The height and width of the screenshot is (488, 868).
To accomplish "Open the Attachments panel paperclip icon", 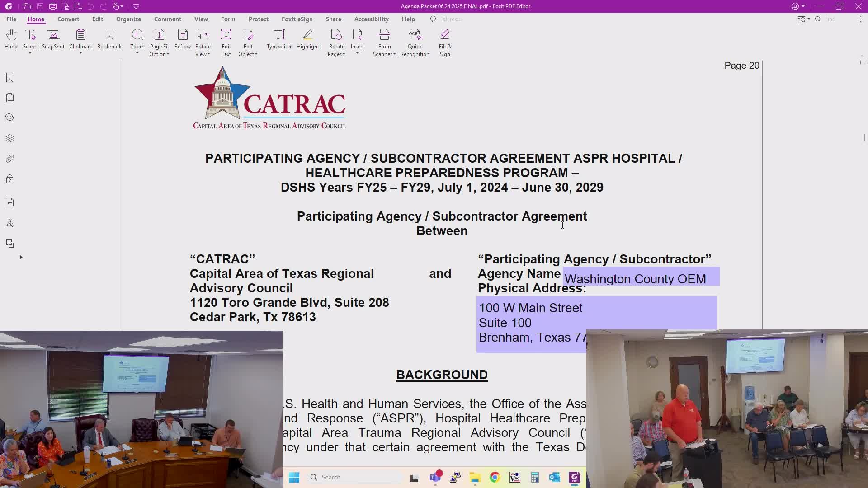I will click(x=10, y=159).
